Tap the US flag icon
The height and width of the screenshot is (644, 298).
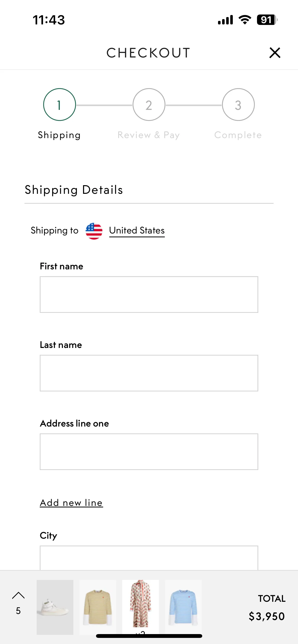pos(94,231)
